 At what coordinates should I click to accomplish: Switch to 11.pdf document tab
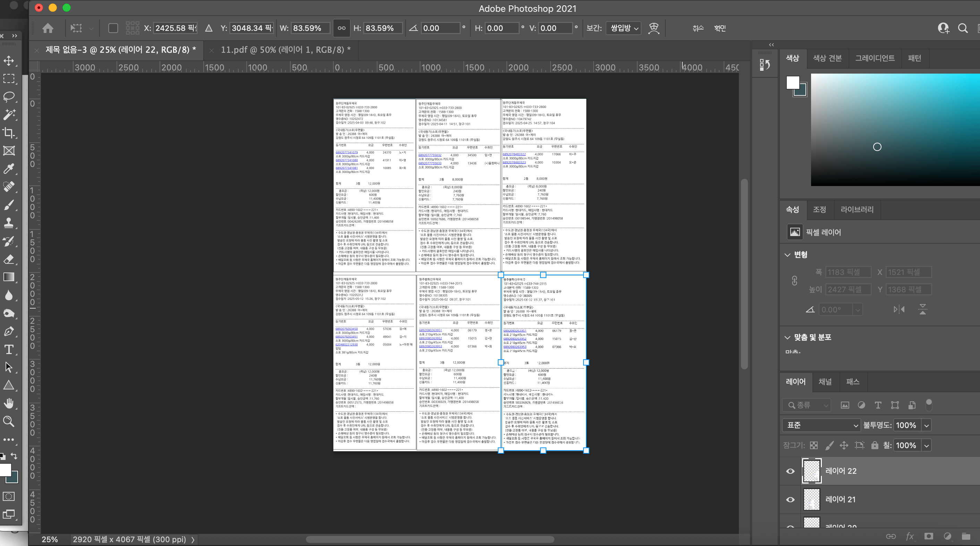[x=285, y=50]
